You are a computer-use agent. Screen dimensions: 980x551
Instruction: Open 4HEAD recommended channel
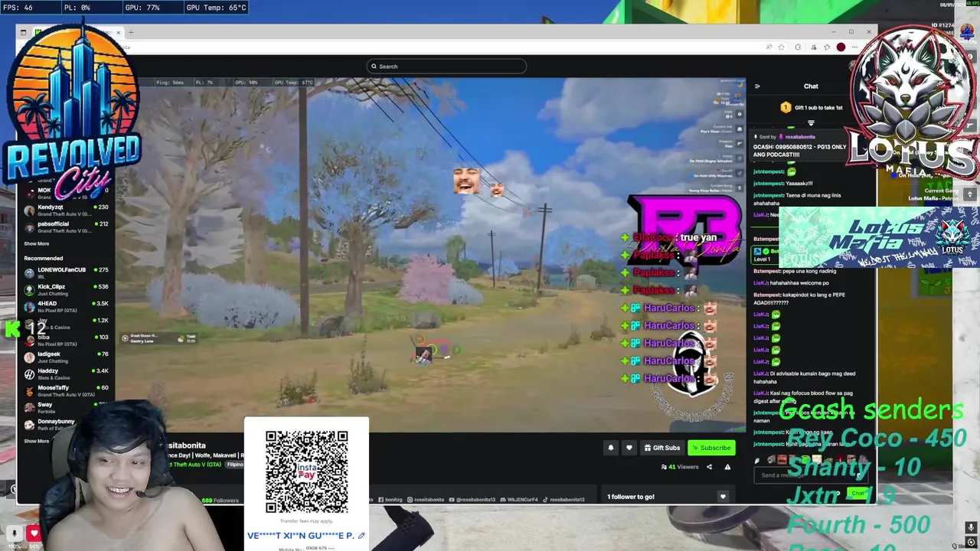[66, 306]
